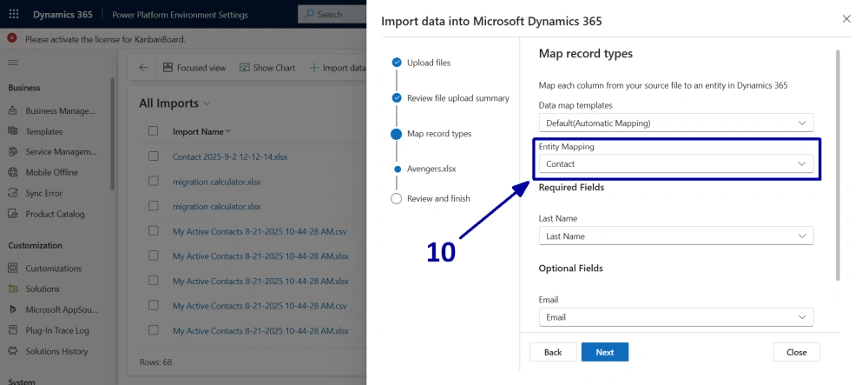Click the Search box in top bar

pos(331,15)
